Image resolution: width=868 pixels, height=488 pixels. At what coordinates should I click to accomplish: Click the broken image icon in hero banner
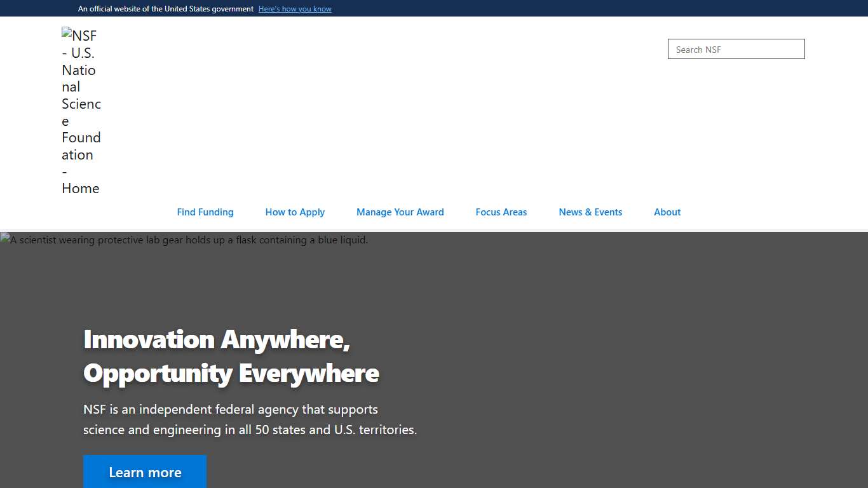pyautogui.click(x=5, y=239)
